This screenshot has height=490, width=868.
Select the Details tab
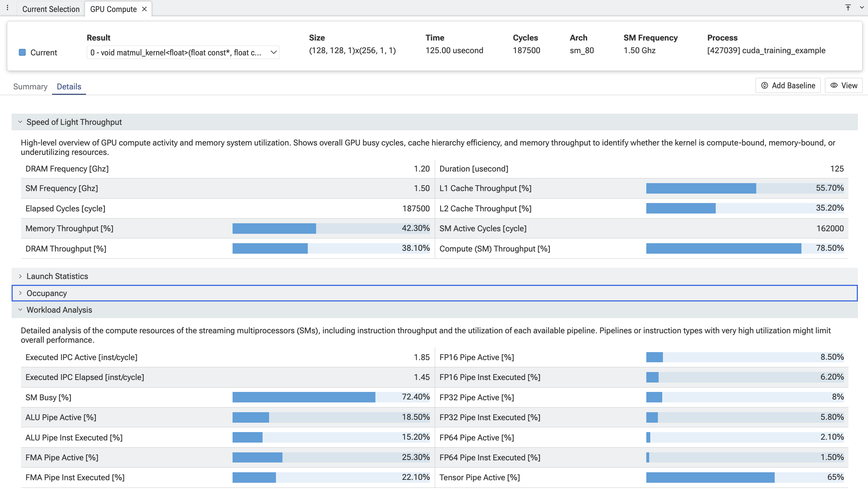click(x=69, y=86)
